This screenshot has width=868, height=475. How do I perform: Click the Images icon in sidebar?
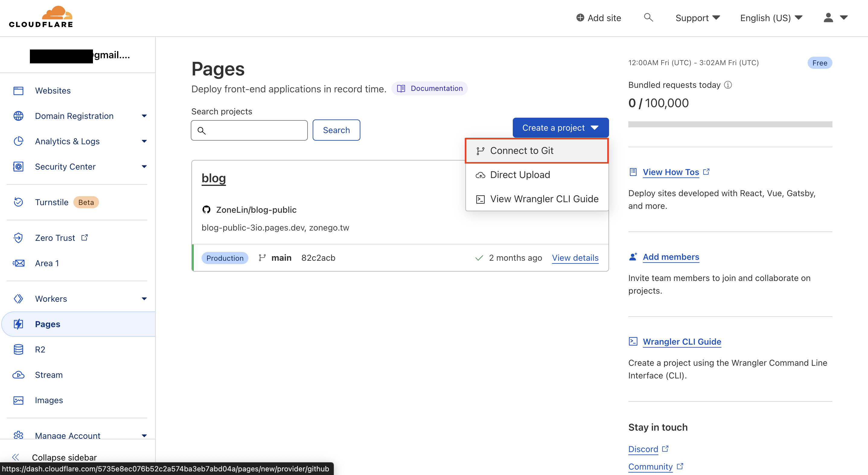pyautogui.click(x=18, y=400)
